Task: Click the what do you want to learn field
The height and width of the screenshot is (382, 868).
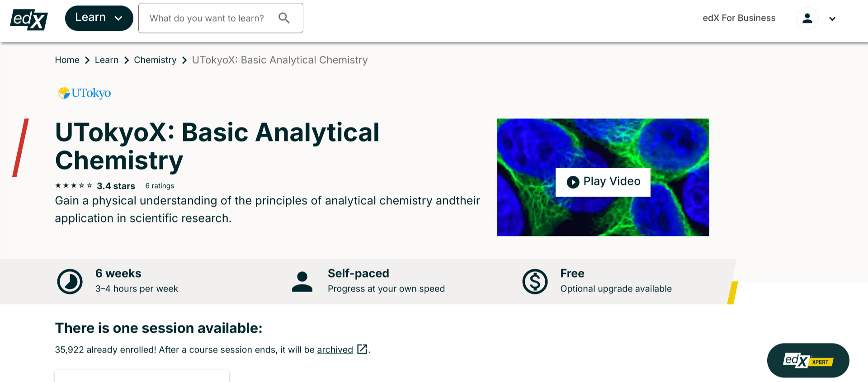Action: (x=208, y=18)
